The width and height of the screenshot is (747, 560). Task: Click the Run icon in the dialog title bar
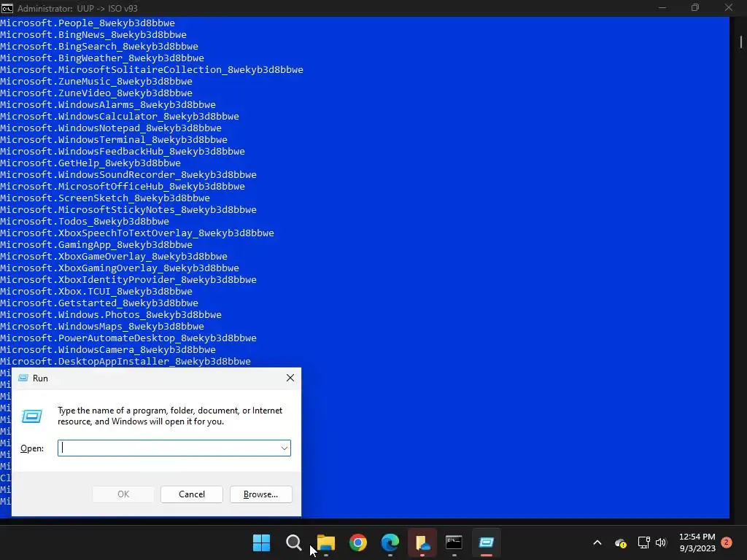[23, 378]
